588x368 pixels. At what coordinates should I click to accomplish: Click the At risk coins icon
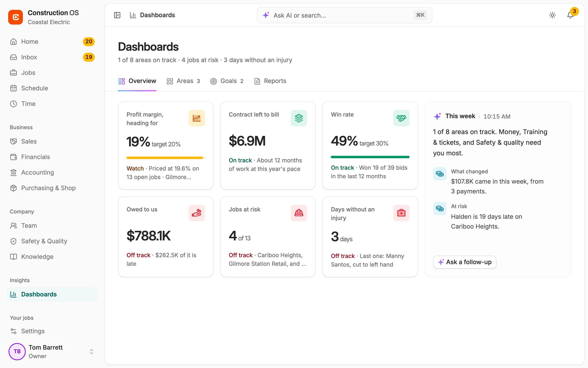(440, 209)
